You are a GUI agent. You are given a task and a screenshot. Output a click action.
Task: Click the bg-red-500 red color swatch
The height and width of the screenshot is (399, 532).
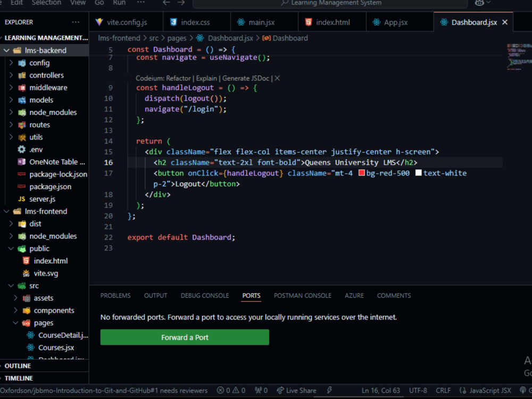coord(362,173)
